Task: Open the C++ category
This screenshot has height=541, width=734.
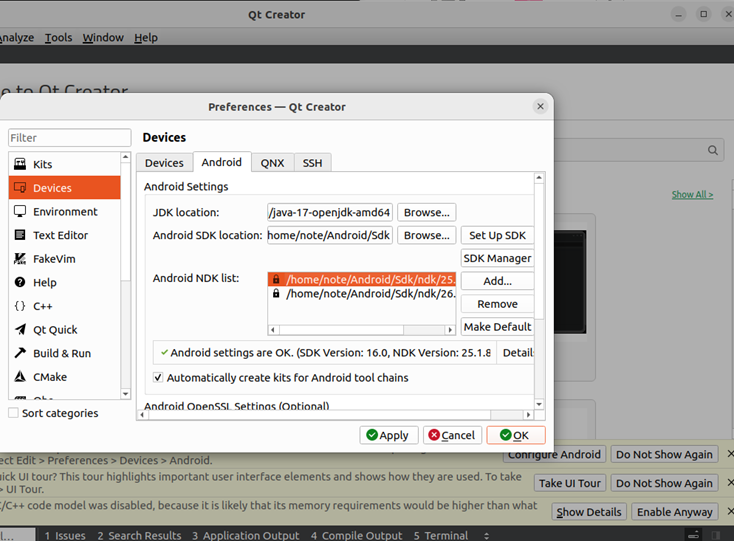Action: pyautogui.click(x=65, y=306)
